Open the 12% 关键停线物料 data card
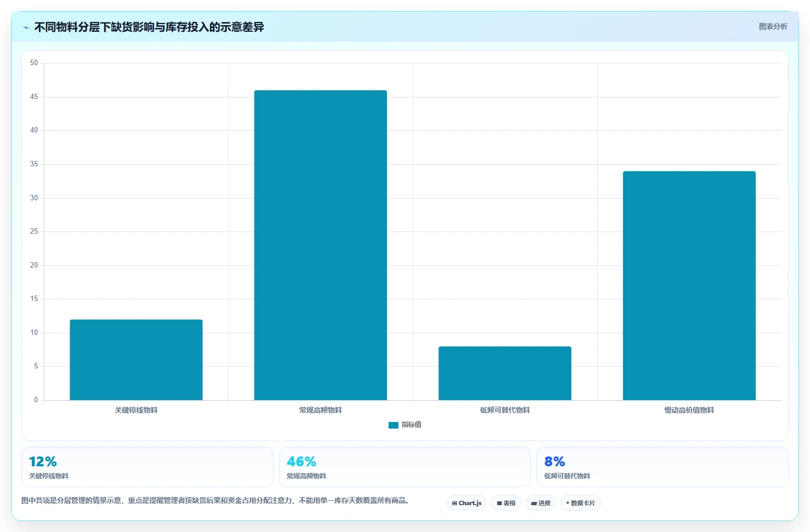 (147, 467)
